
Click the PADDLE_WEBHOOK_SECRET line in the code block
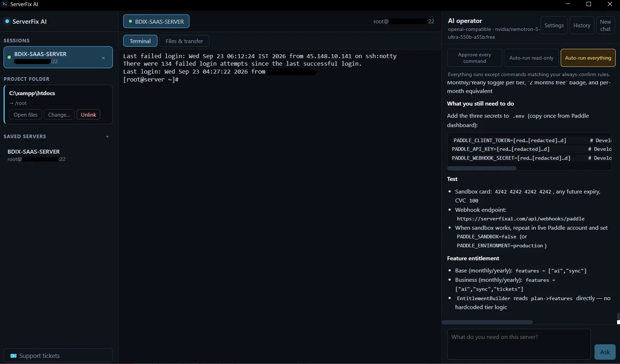coord(511,158)
